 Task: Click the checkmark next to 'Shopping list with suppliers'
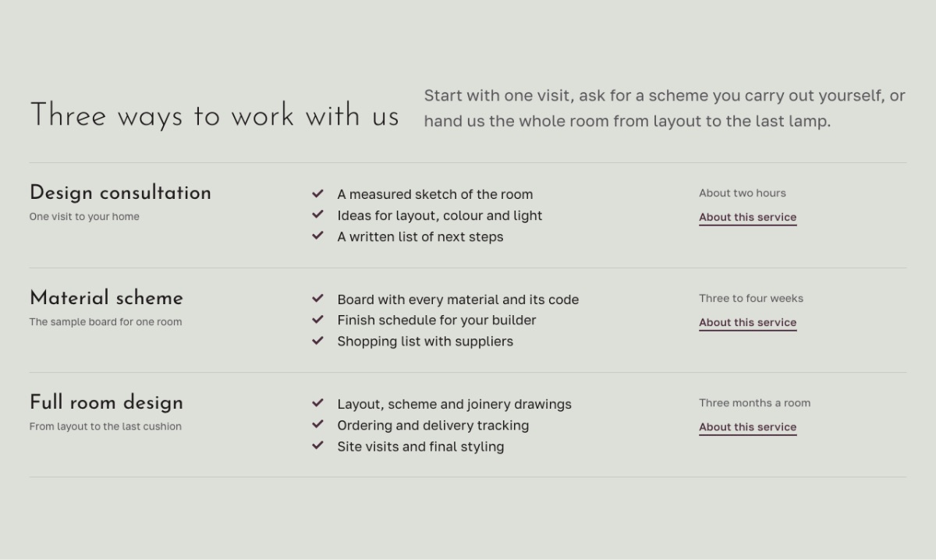tap(317, 341)
